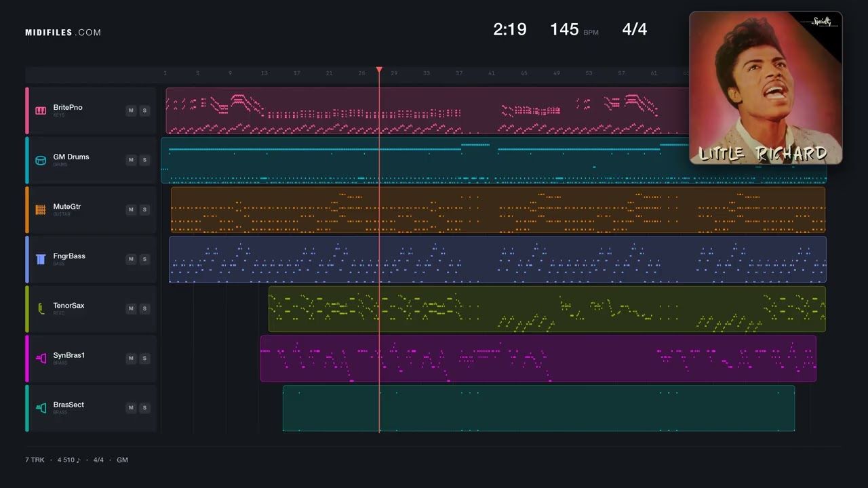Screen dimensions: 868x488
Task: Select the purple SynBras1 MIDI clip
Action: pos(538,358)
